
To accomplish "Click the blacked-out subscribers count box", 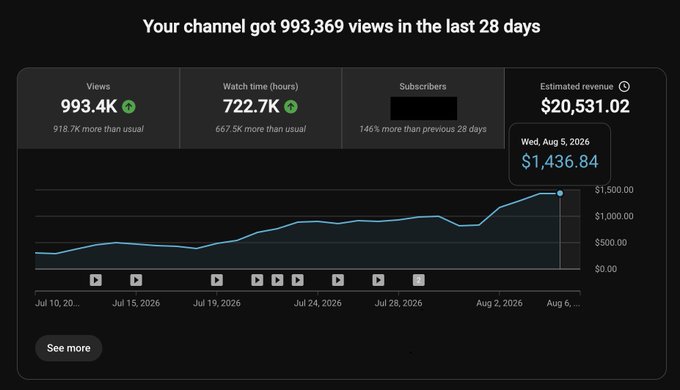I will 424,108.
